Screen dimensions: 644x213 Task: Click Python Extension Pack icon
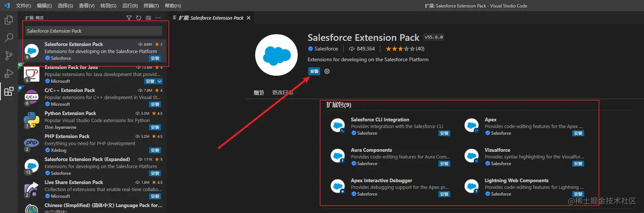32,120
